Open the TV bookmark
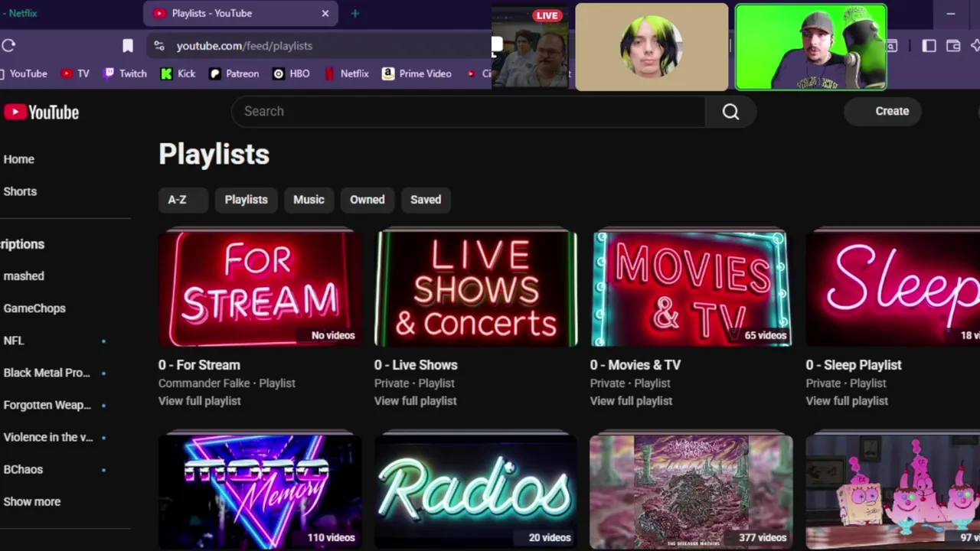This screenshot has height=551, width=980. (75, 73)
